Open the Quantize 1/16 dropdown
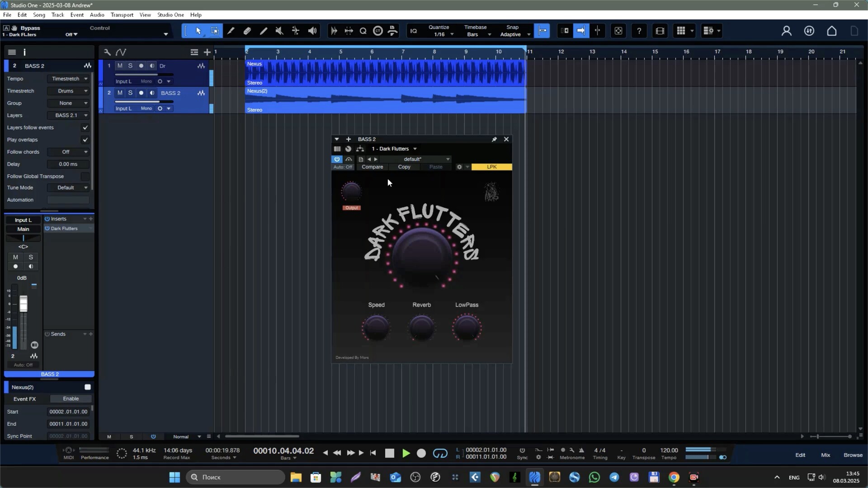 [x=441, y=34]
